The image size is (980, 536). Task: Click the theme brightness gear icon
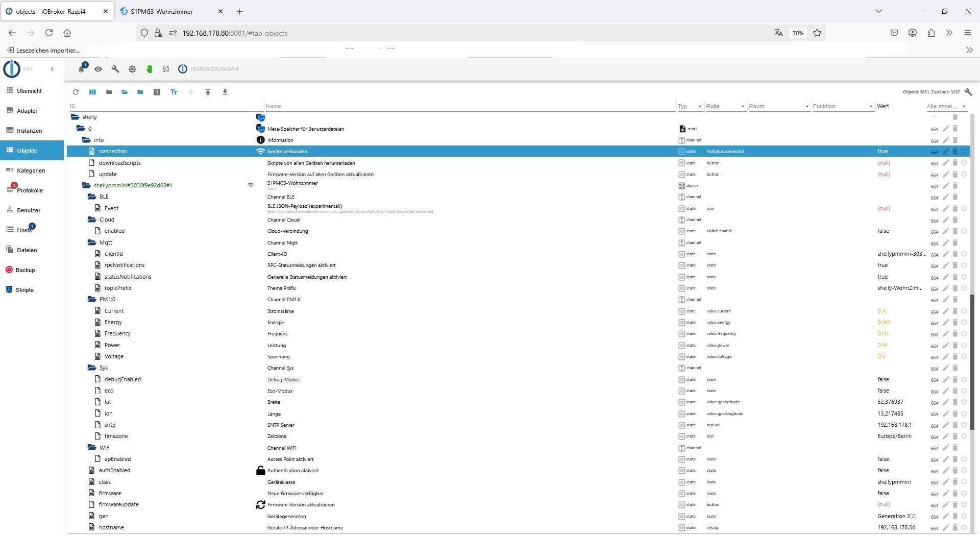tap(132, 69)
